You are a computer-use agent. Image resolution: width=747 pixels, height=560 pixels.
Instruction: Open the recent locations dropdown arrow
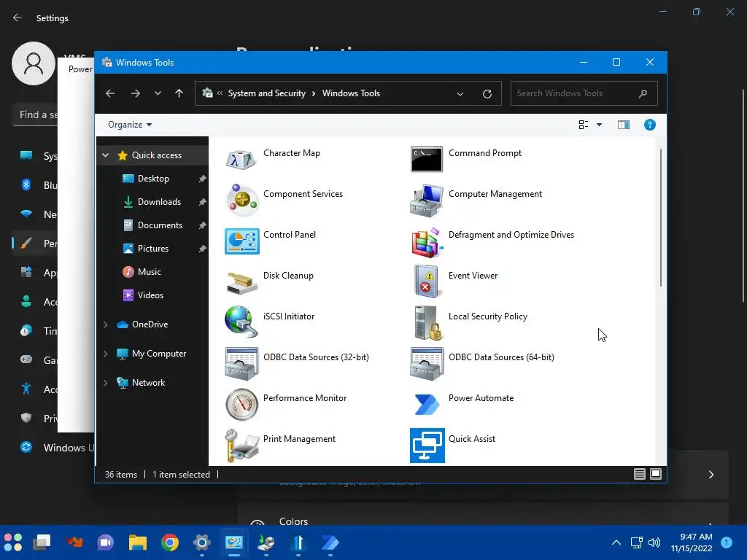click(x=158, y=93)
